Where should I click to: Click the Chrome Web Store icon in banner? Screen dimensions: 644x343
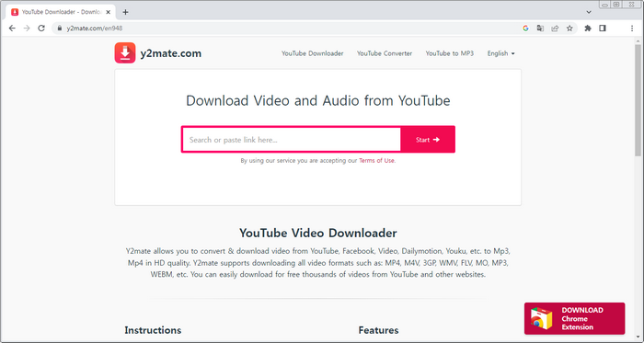pyautogui.click(x=541, y=318)
